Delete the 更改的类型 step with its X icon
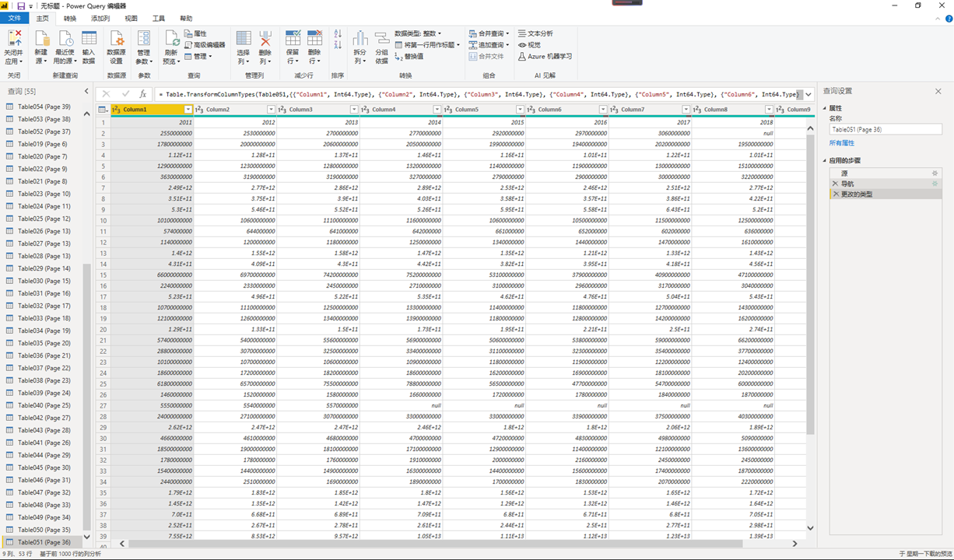 point(835,194)
